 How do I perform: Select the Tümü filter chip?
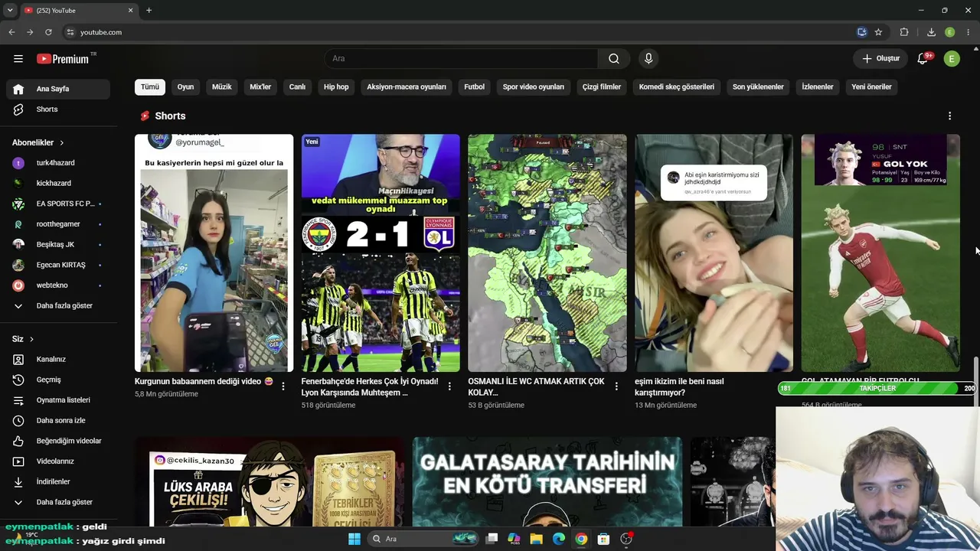tap(150, 87)
